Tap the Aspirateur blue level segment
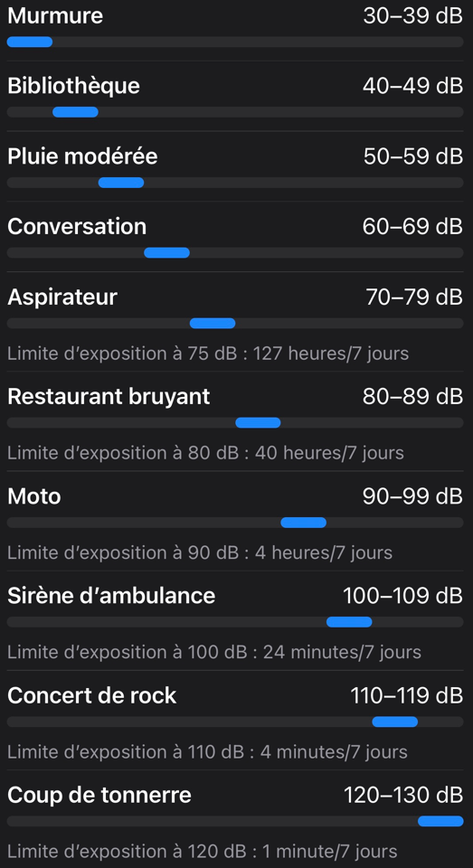This screenshot has height=868, width=473. 213,324
